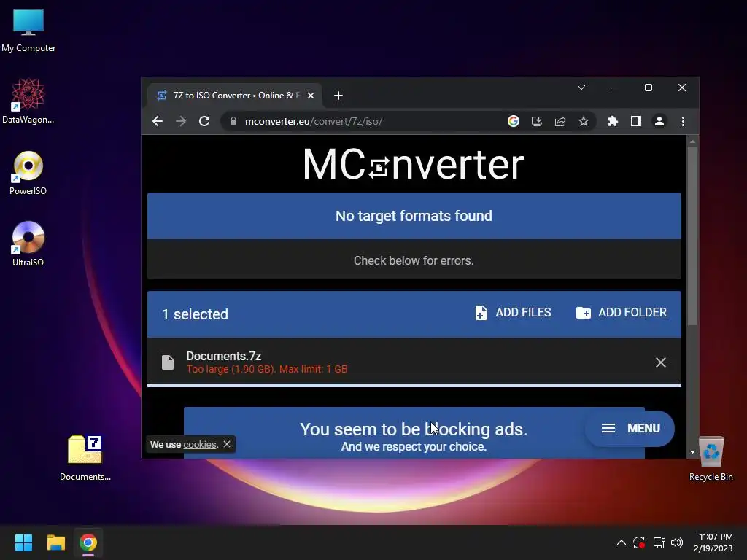The image size is (747, 560).
Task: Select the Documents 7z archive on desktop
Action: point(85,458)
